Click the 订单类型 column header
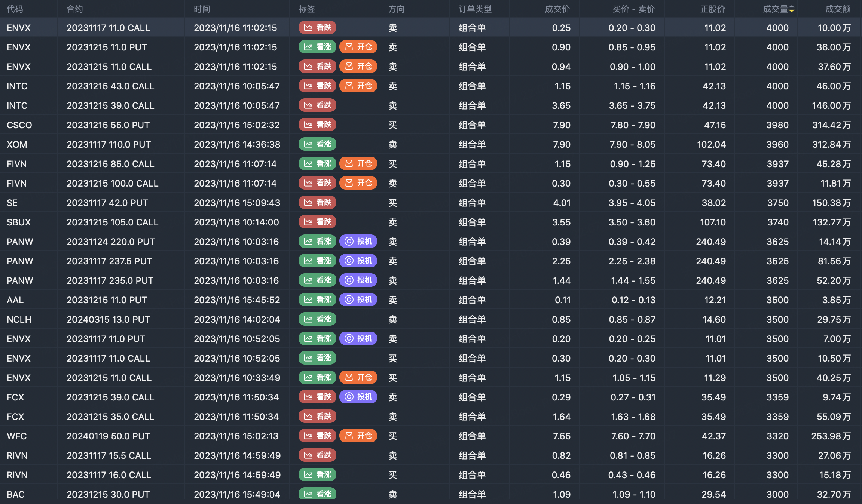This screenshot has height=504, width=862. click(x=475, y=9)
